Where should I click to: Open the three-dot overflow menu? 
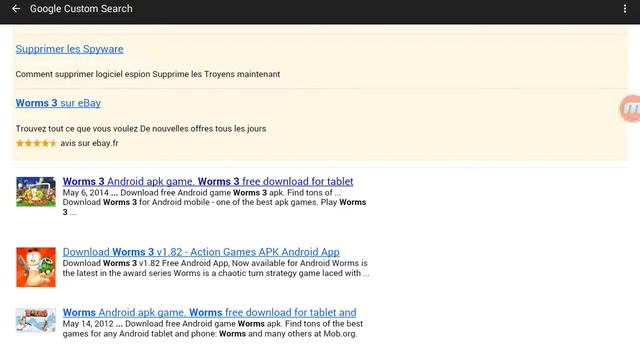pyautogui.click(x=625, y=9)
